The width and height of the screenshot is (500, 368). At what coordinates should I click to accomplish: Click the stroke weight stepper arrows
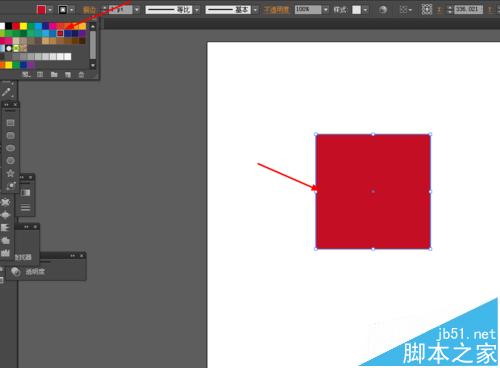point(104,10)
